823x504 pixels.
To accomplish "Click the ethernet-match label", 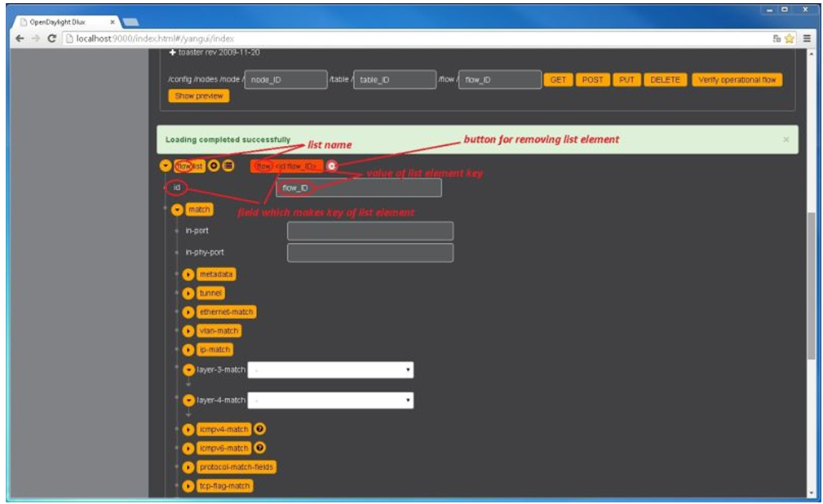I will [x=226, y=312].
